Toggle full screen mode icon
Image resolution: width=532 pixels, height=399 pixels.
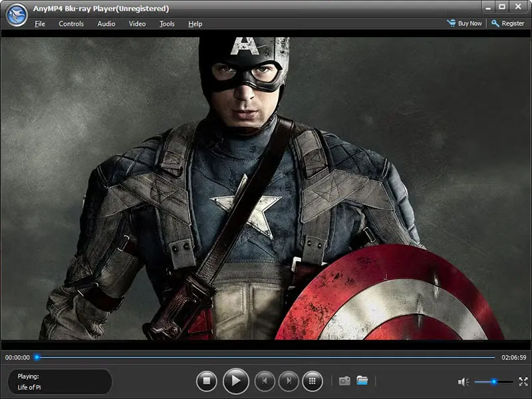523,382
